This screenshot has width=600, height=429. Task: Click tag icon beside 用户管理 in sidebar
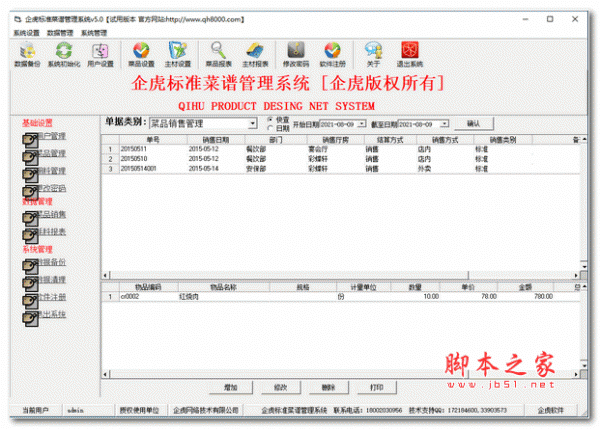click(30, 140)
